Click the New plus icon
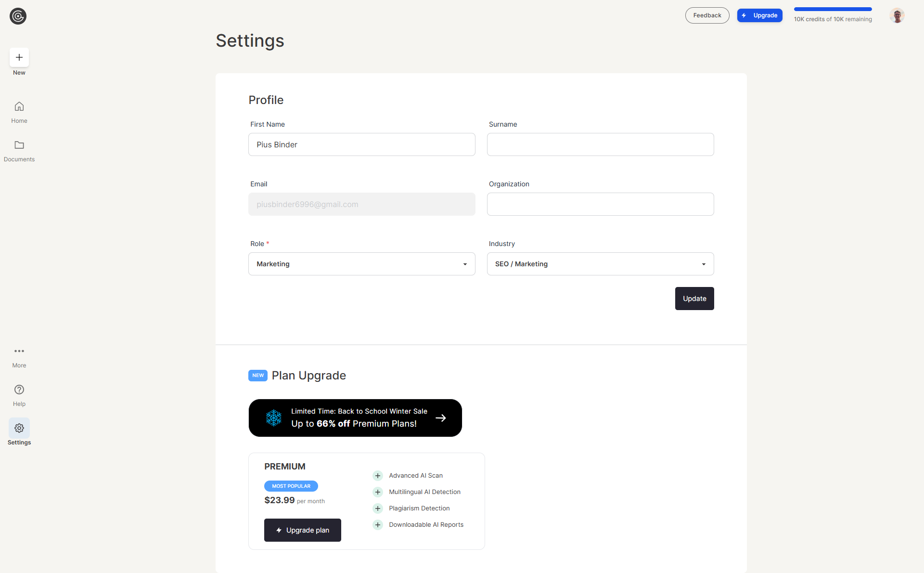Image resolution: width=924 pixels, height=573 pixels. [x=19, y=57]
